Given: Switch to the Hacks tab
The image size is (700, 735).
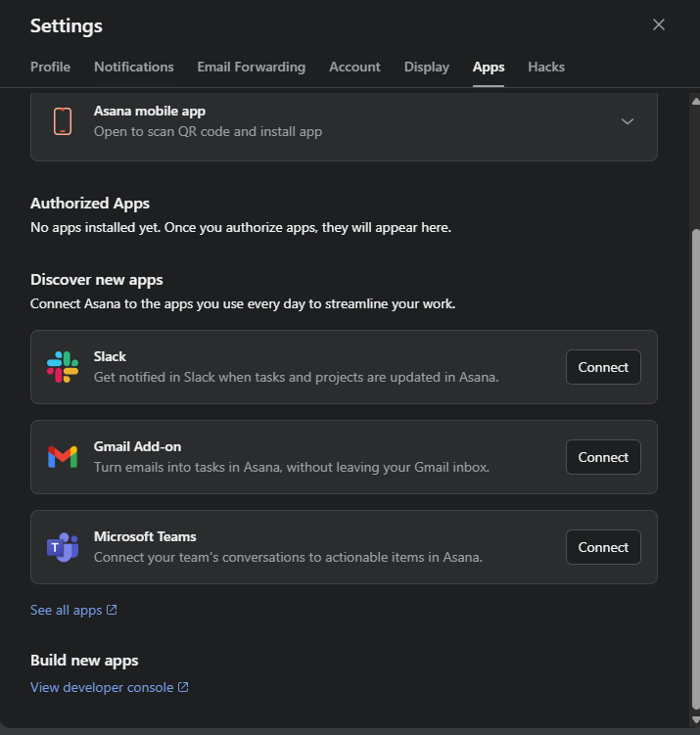Looking at the screenshot, I should [546, 67].
